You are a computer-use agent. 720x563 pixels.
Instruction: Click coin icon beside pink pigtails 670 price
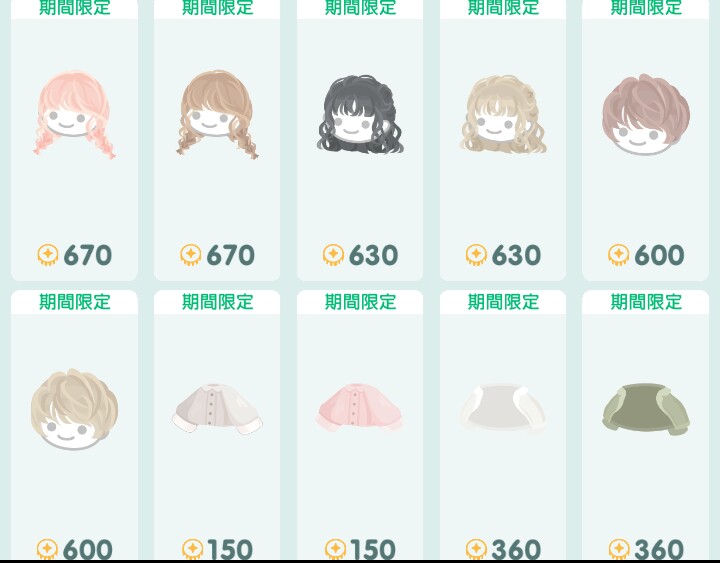(48, 255)
